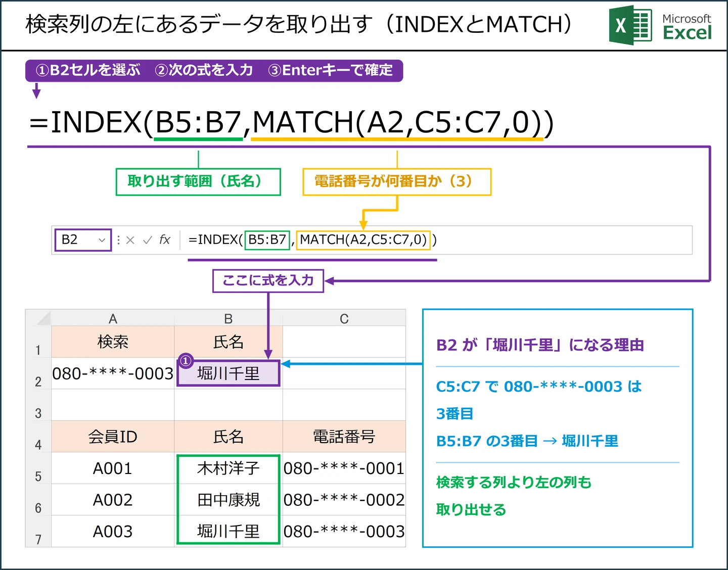728x570 pixels.
Task: Select the cell with 080-****-0001
Action: click(x=344, y=468)
